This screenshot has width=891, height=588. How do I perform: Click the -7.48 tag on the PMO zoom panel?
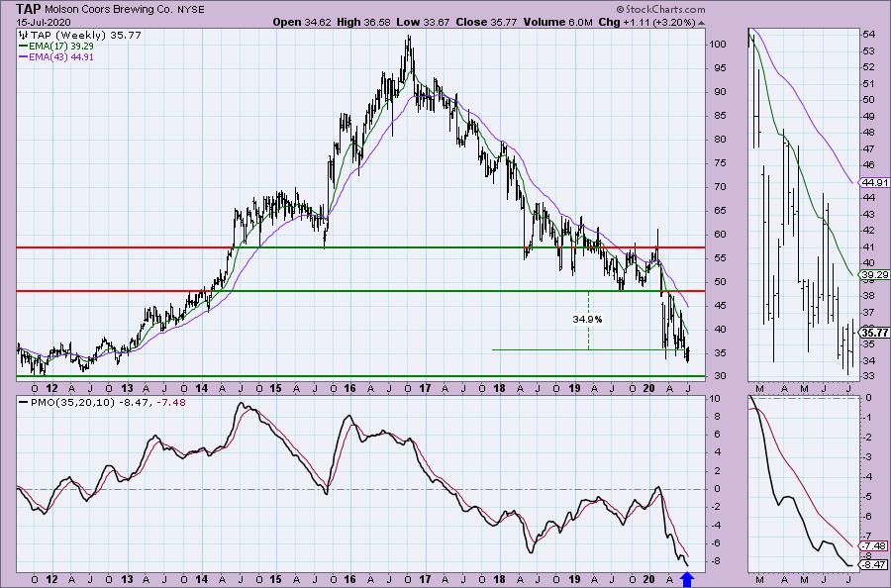pyautogui.click(x=875, y=546)
